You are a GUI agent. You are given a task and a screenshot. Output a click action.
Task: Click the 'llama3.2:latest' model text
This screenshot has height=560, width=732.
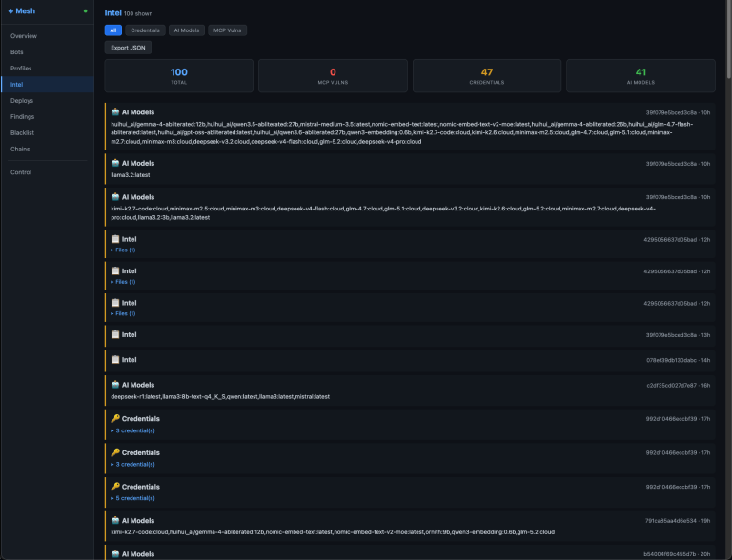click(x=131, y=175)
